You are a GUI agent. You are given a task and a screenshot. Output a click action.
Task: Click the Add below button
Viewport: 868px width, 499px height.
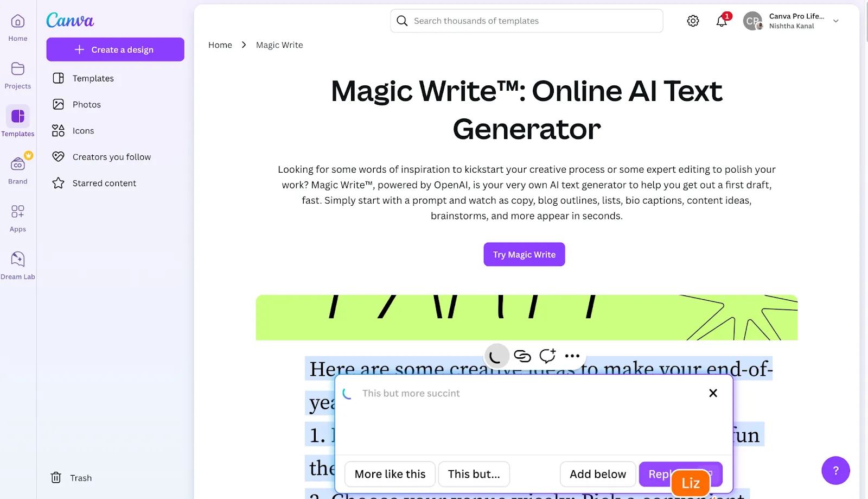pyautogui.click(x=598, y=474)
